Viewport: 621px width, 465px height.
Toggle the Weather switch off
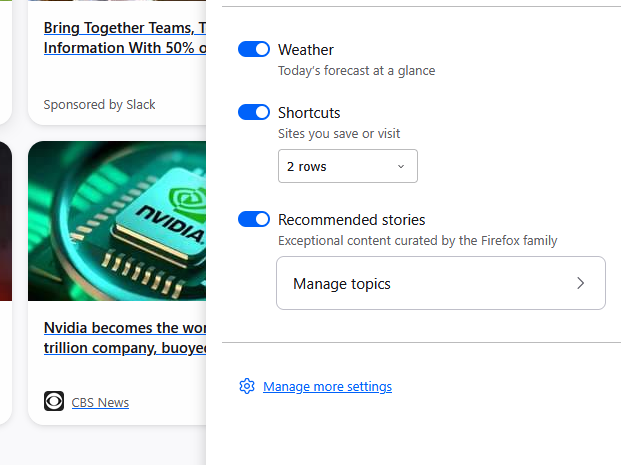pos(254,49)
